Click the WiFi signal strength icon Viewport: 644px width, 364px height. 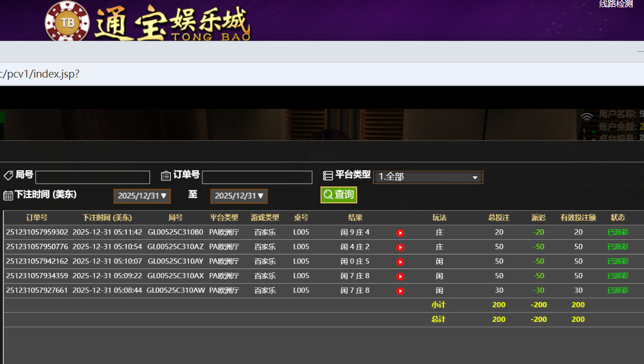pos(587,117)
